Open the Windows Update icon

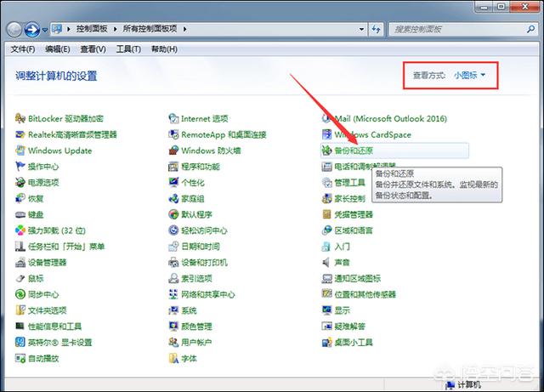pyautogui.click(x=20, y=151)
